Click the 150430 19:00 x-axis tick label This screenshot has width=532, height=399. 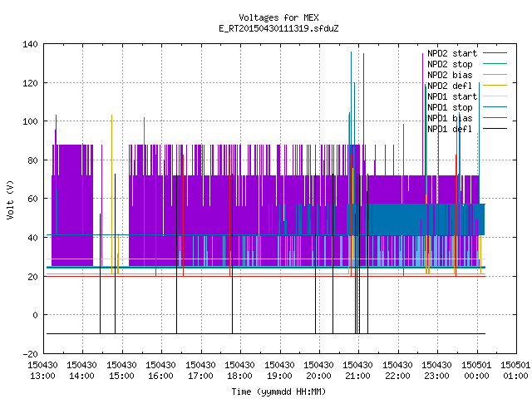tap(279, 371)
